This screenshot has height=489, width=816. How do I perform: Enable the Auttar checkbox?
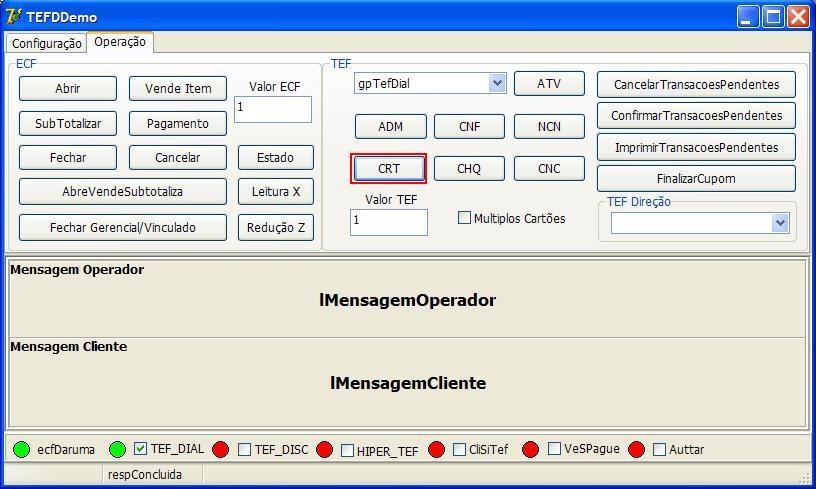[659, 449]
